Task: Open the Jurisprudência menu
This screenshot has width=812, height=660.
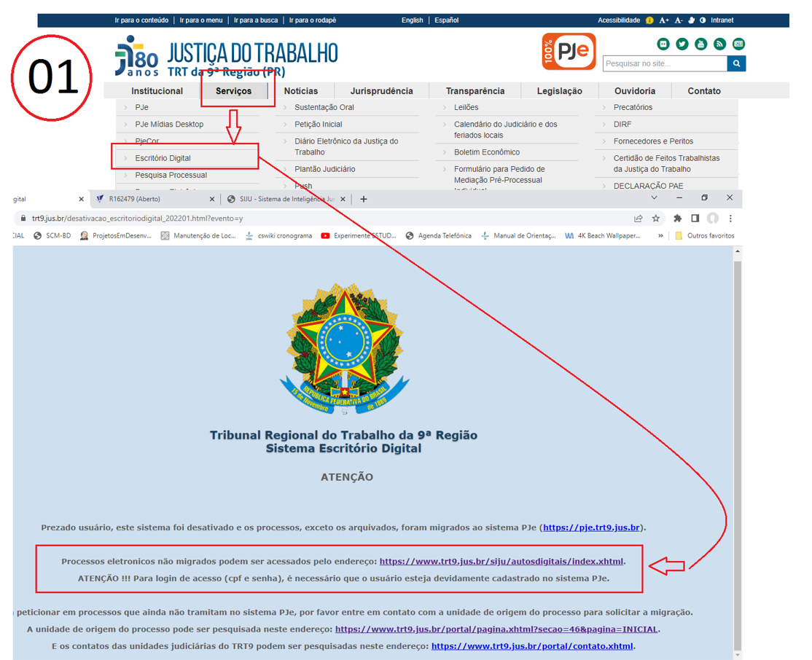Action: [x=382, y=91]
